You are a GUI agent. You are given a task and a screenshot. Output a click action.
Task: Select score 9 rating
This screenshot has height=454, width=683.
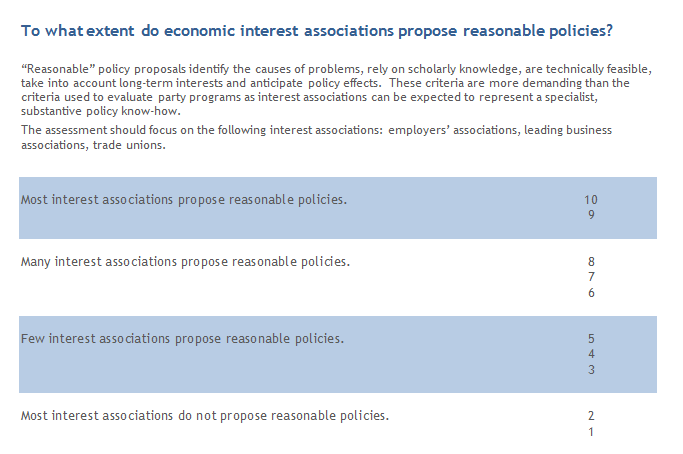click(x=591, y=215)
